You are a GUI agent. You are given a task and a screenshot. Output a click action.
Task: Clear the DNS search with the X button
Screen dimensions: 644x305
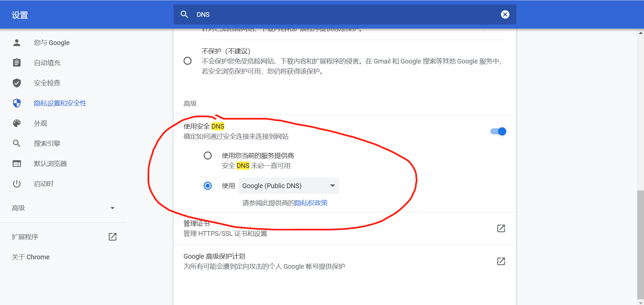coord(505,14)
